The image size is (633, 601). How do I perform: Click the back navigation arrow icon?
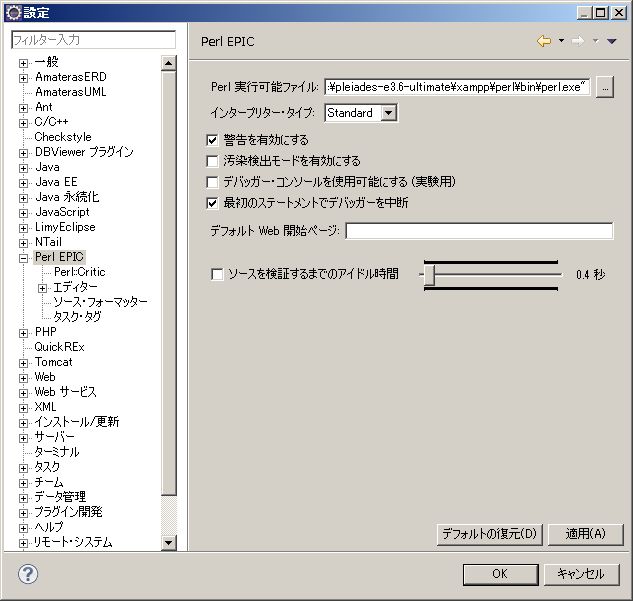pos(544,41)
